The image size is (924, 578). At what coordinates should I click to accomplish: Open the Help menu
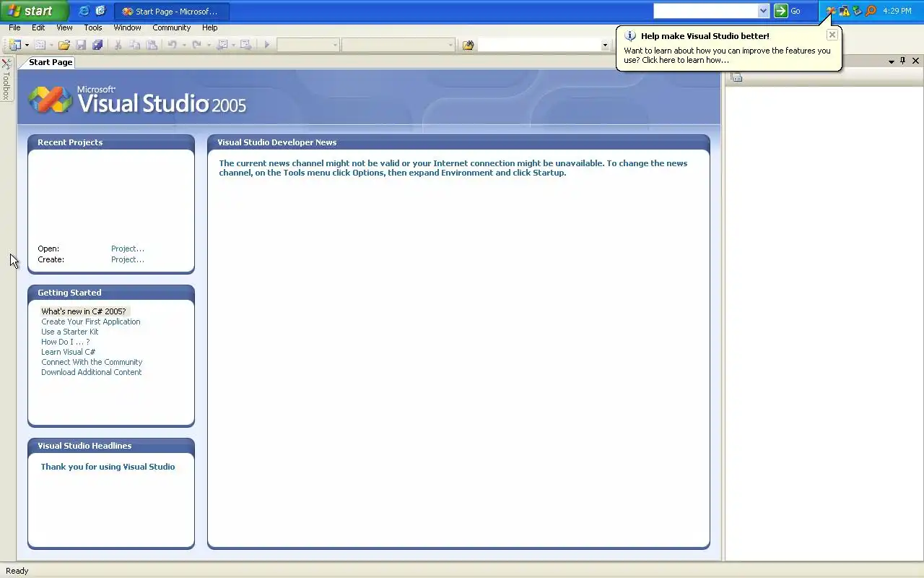click(209, 27)
